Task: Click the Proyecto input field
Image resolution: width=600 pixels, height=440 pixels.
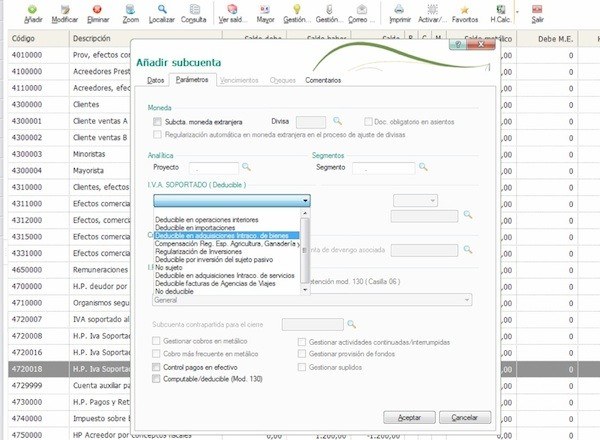Action: 214,167
